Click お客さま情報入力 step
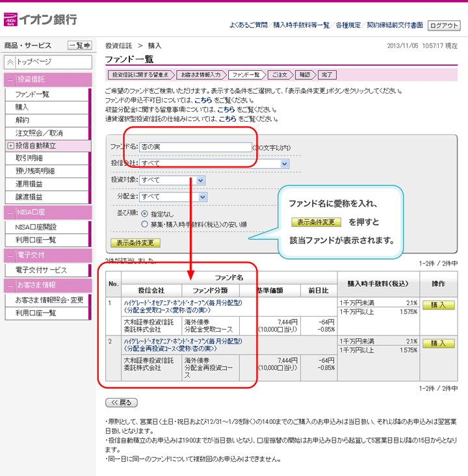 201,75
